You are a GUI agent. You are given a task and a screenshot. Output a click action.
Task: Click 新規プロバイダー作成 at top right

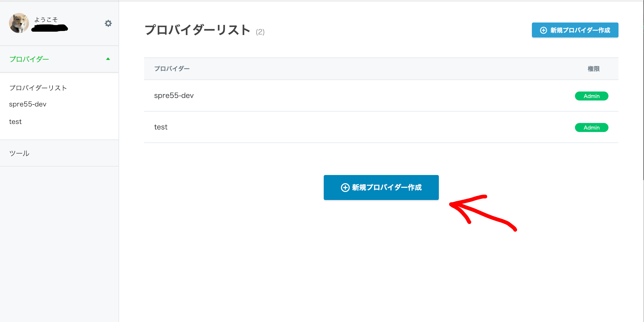click(x=575, y=30)
